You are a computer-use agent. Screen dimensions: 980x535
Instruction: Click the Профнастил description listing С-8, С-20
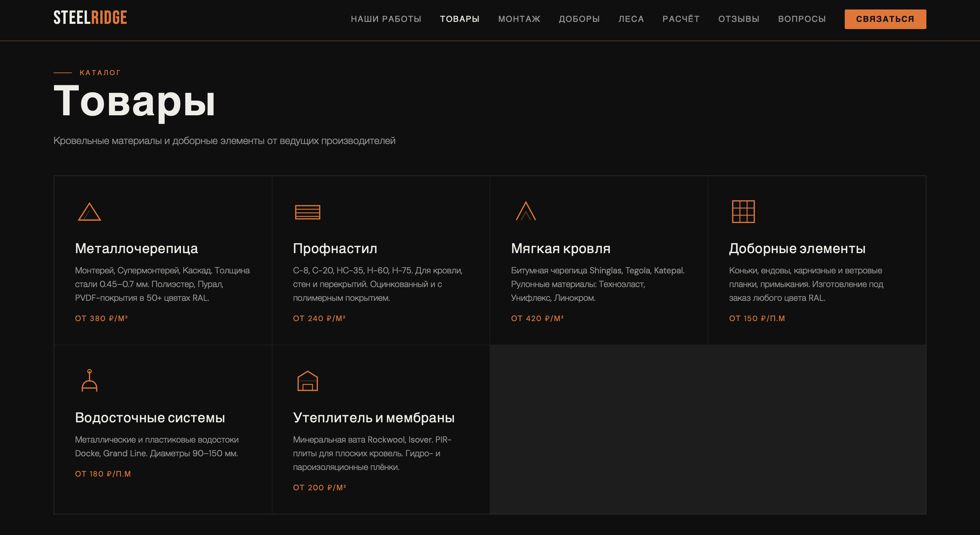click(x=378, y=284)
